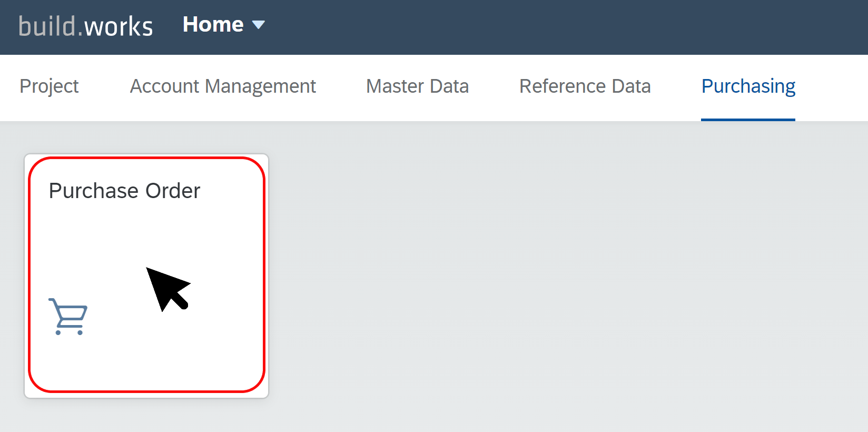Click the word 'build' in the header logo
Screen dimensions: 868x432
click(x=47, y=26)
